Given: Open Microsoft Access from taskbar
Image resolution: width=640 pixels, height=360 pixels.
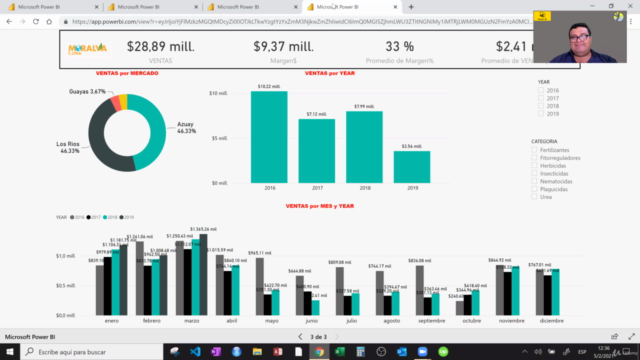Looking at the screenshot, I should pyautogui.click(x=278, y=351).
